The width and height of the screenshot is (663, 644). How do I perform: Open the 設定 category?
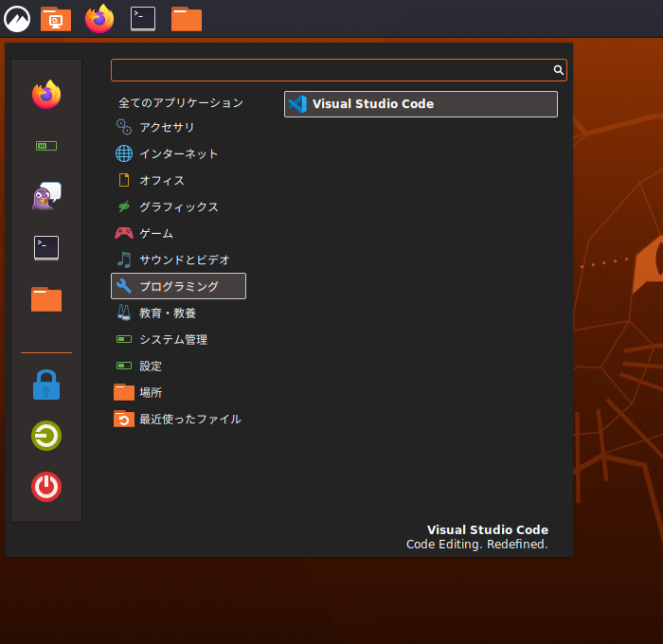[x=178, y=367]
